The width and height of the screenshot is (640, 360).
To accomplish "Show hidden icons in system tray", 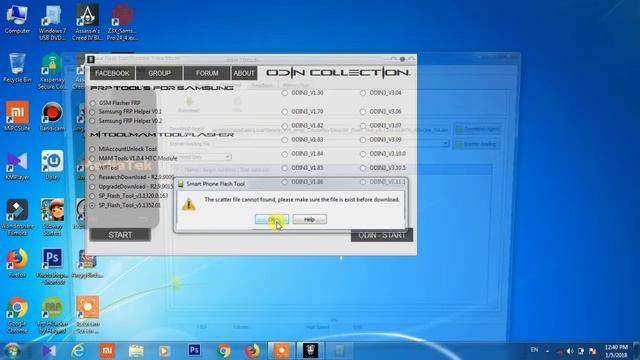I will [x=547, y=351].
